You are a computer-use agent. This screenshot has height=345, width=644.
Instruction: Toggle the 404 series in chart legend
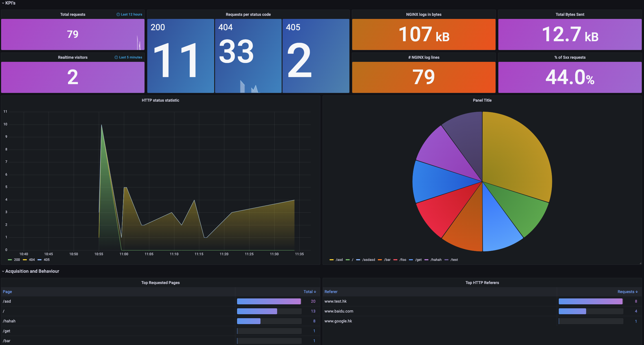pyautogui.click(x=32, y=260)
